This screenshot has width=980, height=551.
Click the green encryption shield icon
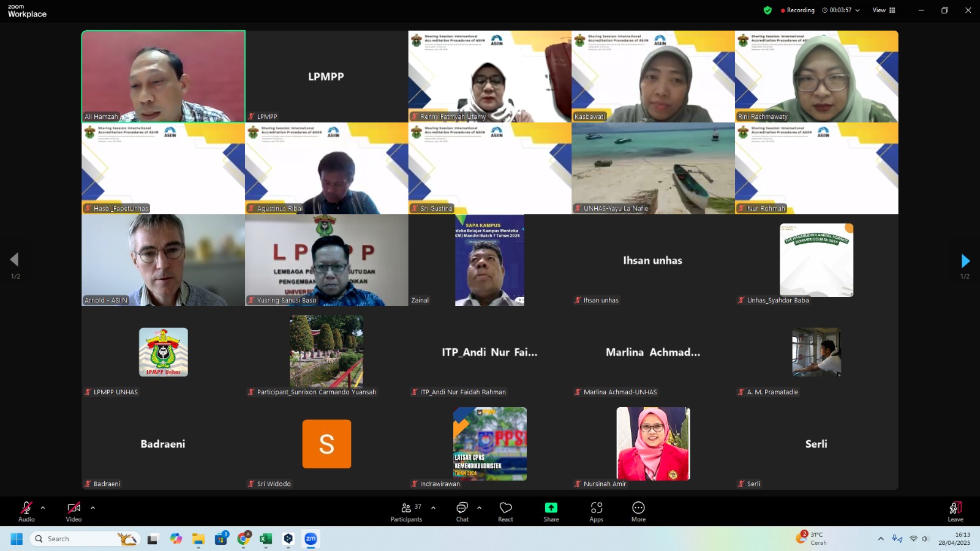coord(767,10)
